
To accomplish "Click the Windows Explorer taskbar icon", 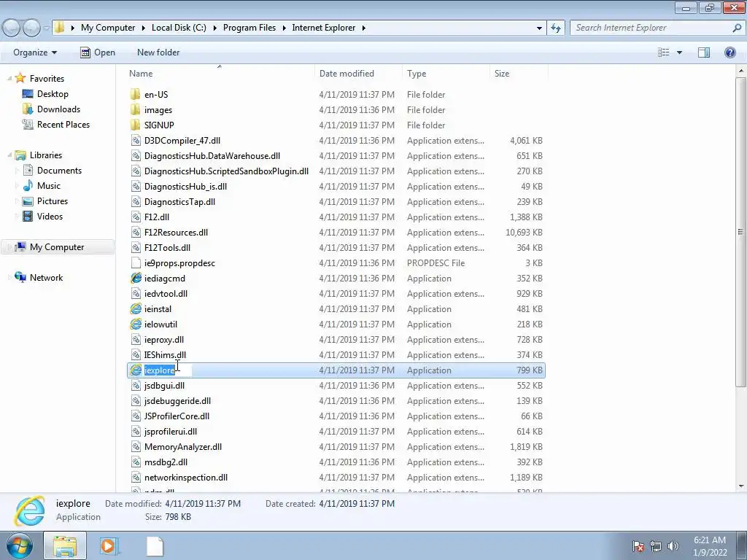I will (65, 545).
